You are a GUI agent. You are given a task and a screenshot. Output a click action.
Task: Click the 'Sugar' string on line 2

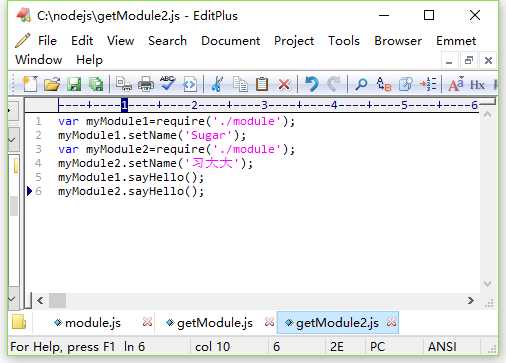click(x=208, y=135)
